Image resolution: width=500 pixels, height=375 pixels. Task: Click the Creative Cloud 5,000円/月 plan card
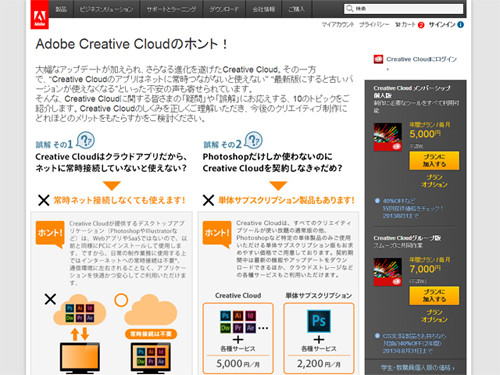238,338
